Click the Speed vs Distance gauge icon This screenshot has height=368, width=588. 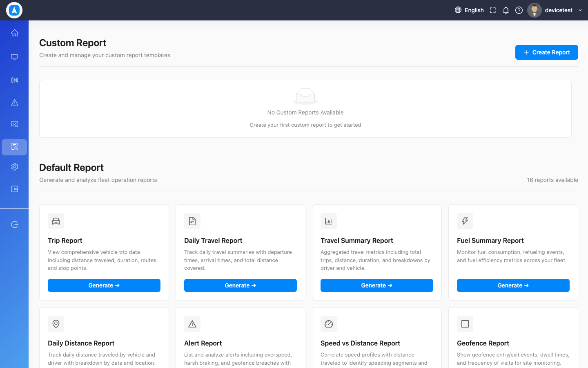click(x=329, y=324)
